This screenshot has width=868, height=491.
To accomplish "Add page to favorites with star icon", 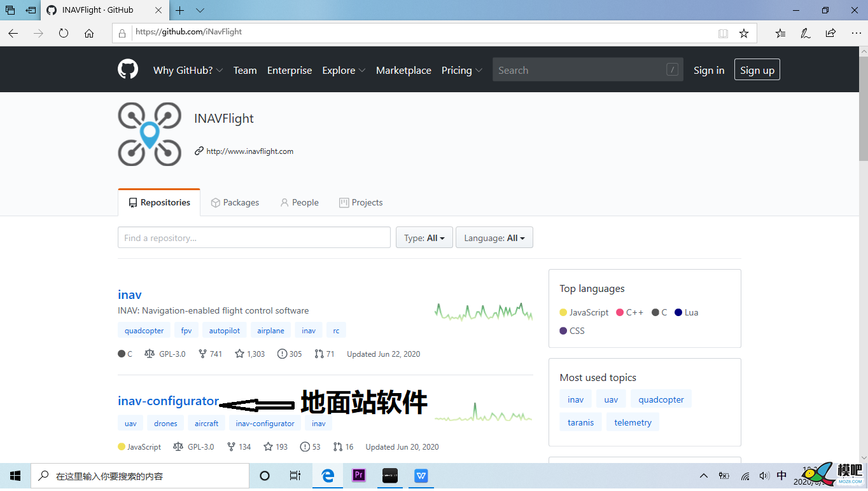I will point(744,33).
